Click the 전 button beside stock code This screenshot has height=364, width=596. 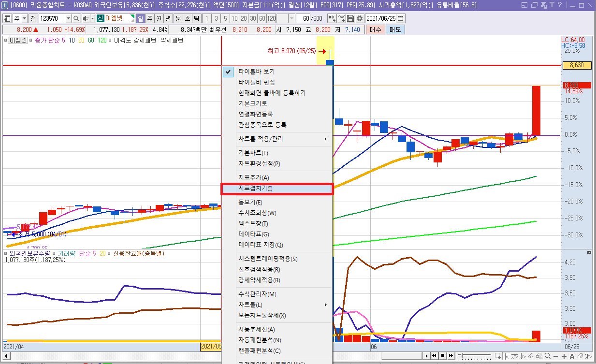[33, 18]
